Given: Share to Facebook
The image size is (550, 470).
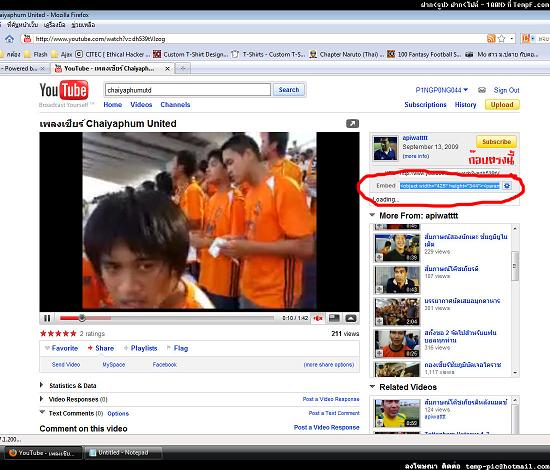Looking at the screenshot, I should tap(165, 365).
